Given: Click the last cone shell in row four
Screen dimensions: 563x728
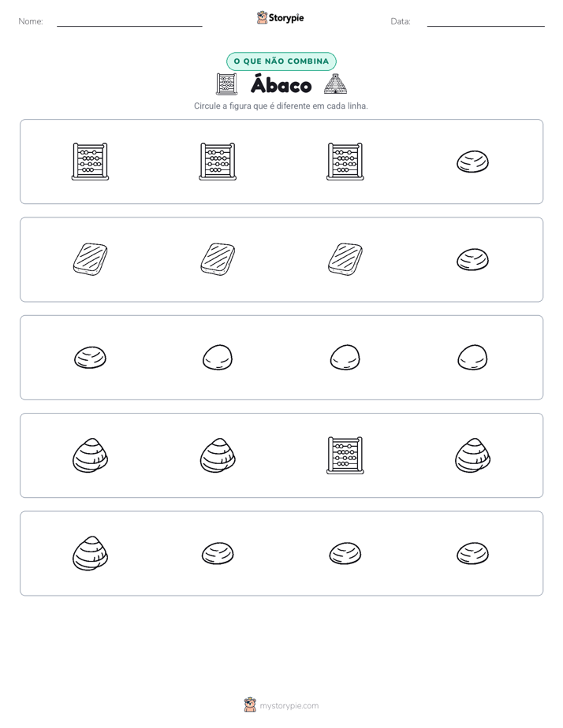Looking at the screenshot, I should click(x=472, y=455).
